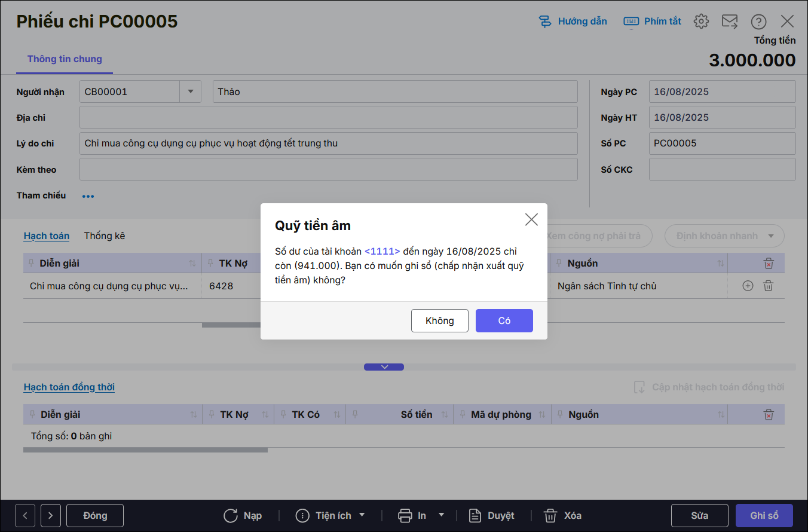
Task: Close the Quỹ tiền âm dialog
Action: point(531,219)
